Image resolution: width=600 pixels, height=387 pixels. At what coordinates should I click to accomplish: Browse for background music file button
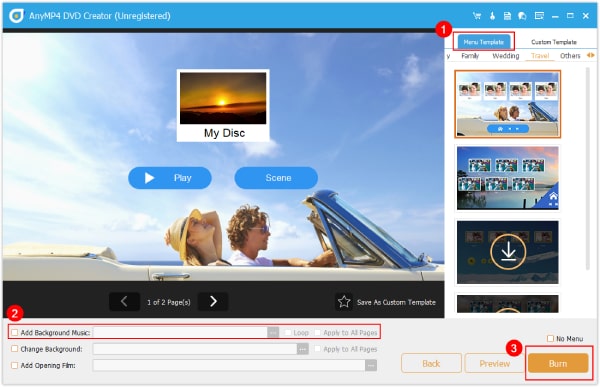273,333
